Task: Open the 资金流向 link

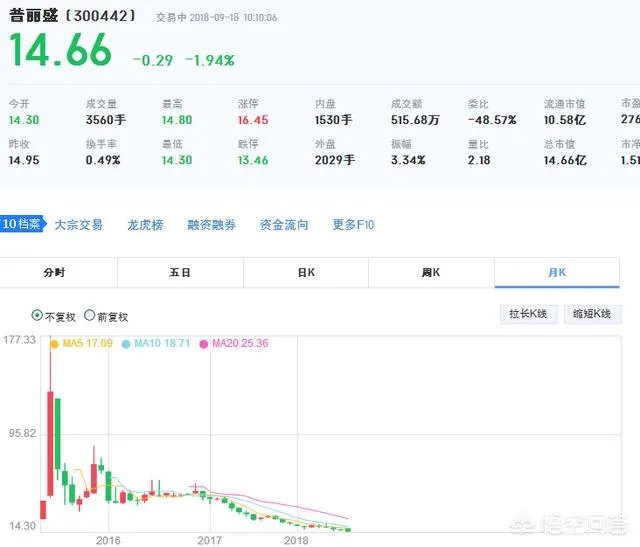Action: coord(284,225)
